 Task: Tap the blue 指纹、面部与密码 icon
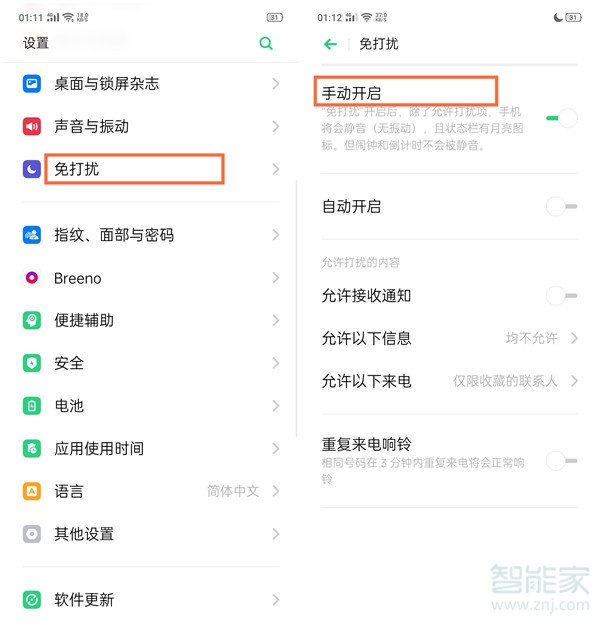coord(32,235)
